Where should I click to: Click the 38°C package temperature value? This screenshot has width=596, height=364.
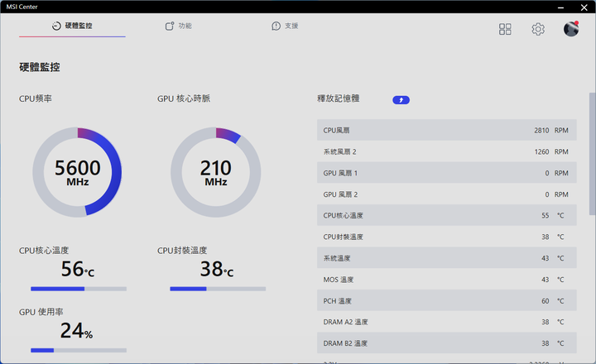(x=217, y=269)
